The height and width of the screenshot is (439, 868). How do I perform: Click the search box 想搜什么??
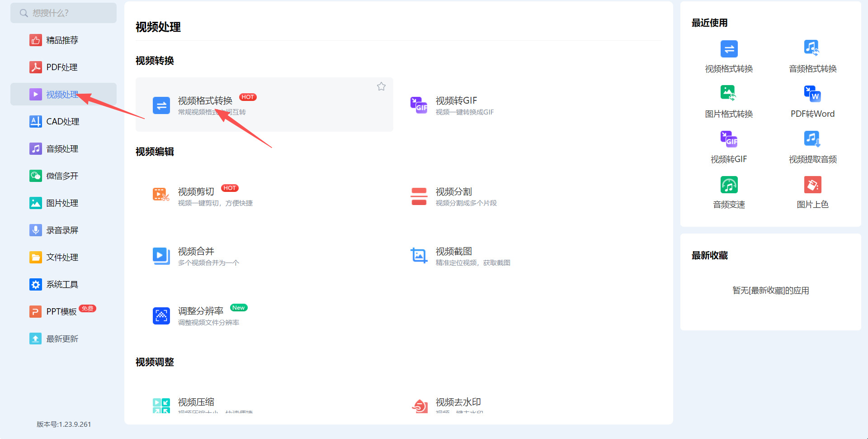click(63, 13)
